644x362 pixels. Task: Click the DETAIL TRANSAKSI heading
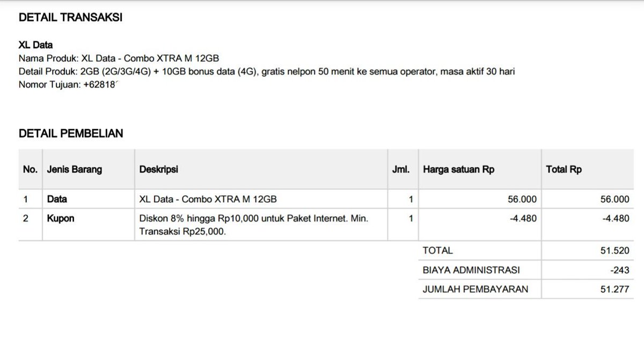[71, 18]
